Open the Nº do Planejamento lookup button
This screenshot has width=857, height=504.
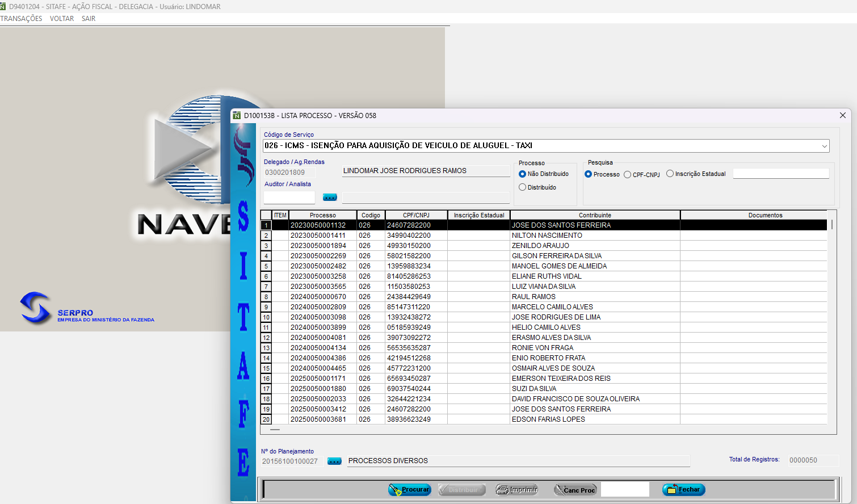(334, 461)
